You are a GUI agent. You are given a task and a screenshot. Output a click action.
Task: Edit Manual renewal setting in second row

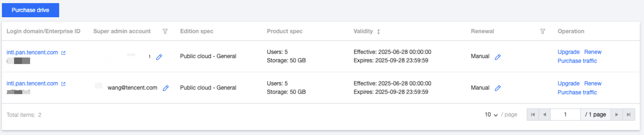pos(498,88)
